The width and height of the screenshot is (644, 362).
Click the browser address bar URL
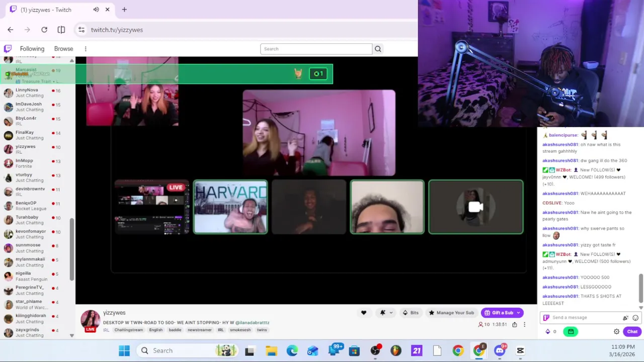117,30
